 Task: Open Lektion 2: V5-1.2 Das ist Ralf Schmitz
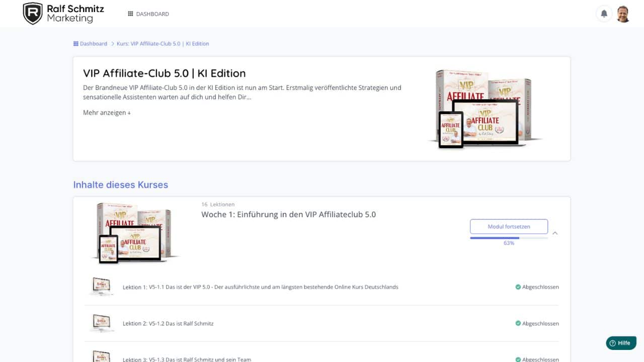tap(168, 323)
